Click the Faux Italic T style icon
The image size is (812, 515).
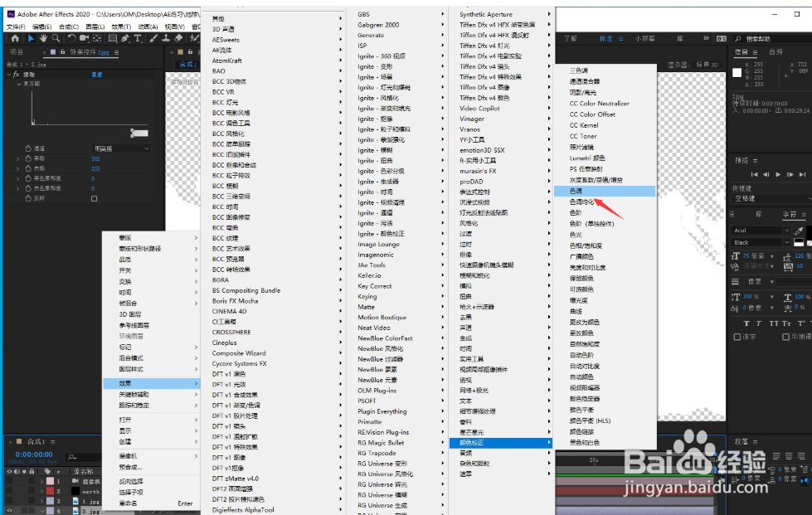coord(759,323)
